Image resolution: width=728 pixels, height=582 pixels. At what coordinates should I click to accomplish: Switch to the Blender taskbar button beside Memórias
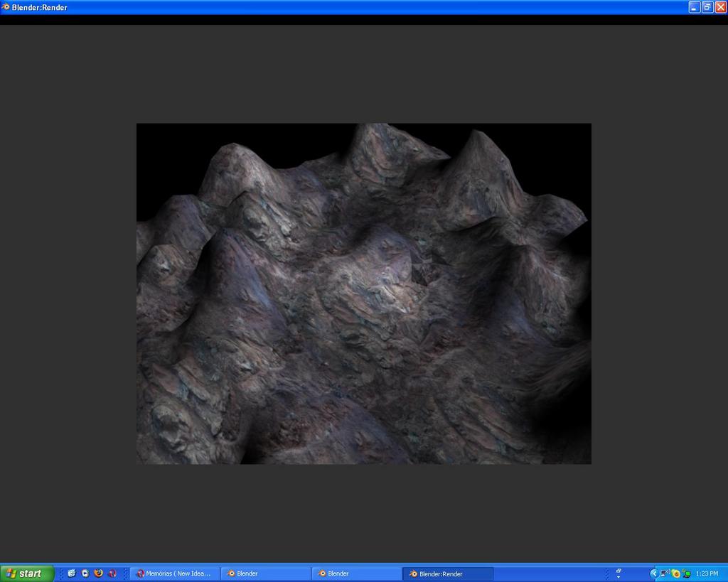pos(265,573)
